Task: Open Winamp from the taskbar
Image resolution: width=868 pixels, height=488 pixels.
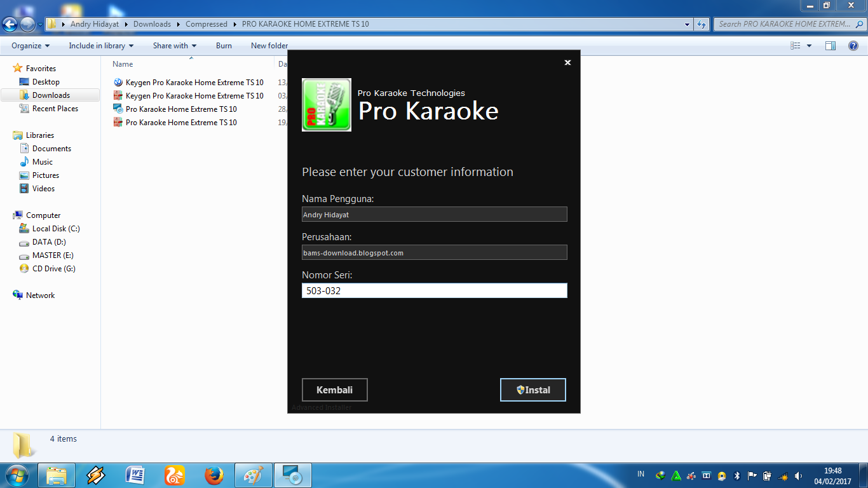Action: [96, 475]
